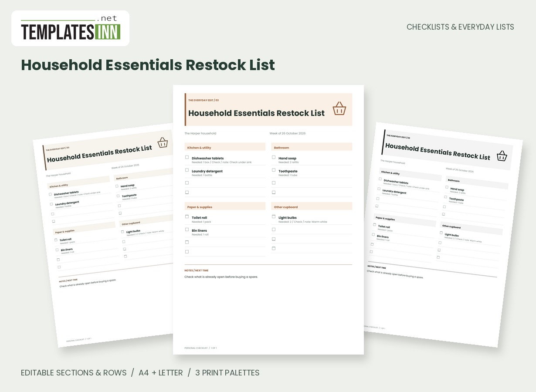This screenshot has width=536, height=392.
Task: Select the center upright page preview
Action: [x=268, y=220]
